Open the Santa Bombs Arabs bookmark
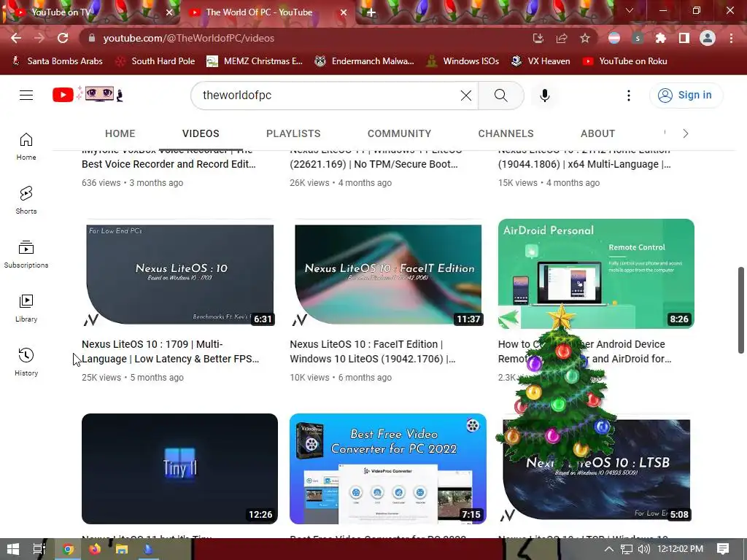 point(57,61)
